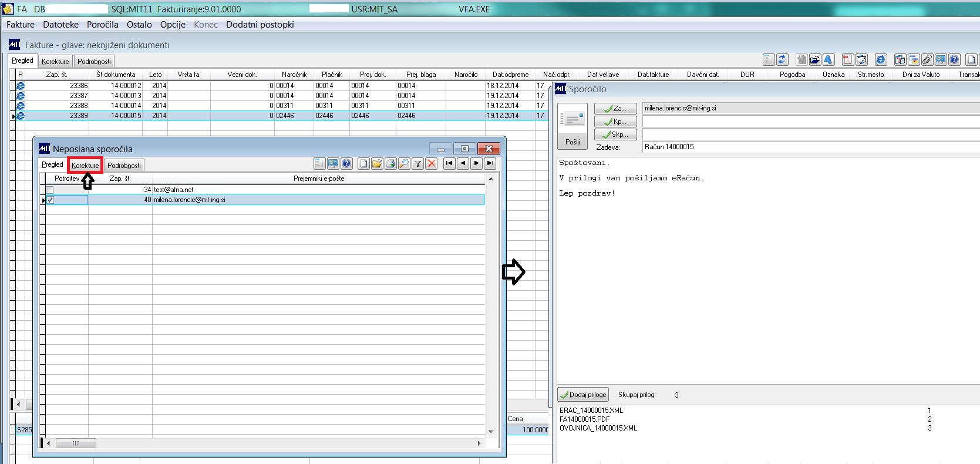Switch to Korekture tab in Neposlana sporočila
The image size is (980, 464).
(85, 166)
